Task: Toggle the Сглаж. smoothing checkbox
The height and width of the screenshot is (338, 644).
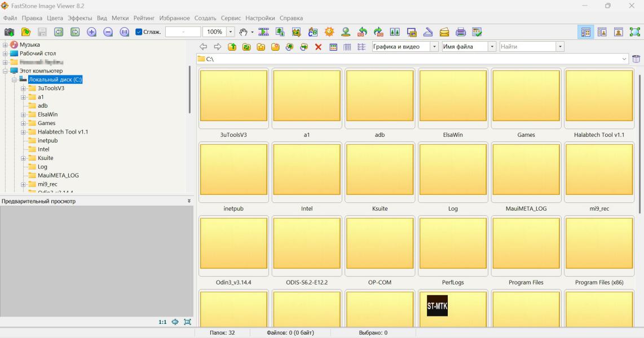Action: pos(139,32)
